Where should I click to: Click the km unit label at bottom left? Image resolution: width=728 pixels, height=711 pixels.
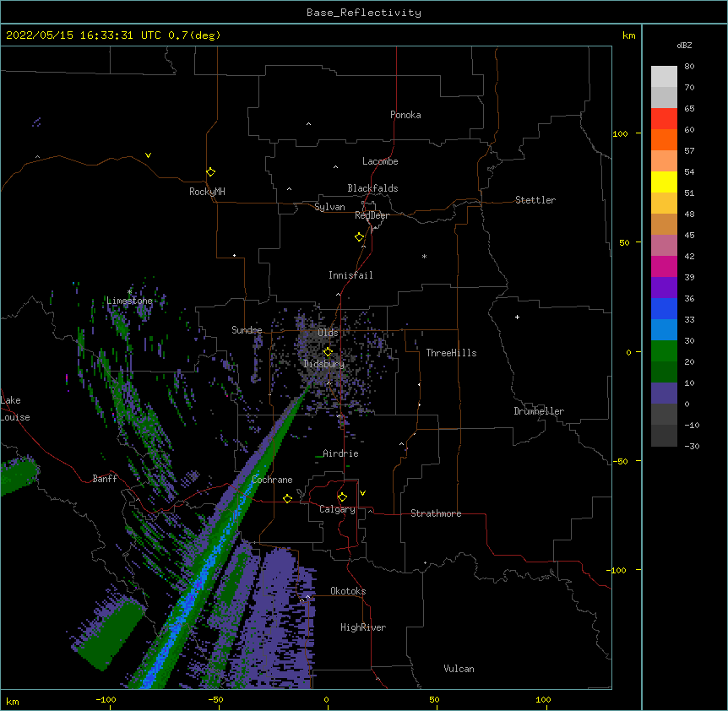13,701
